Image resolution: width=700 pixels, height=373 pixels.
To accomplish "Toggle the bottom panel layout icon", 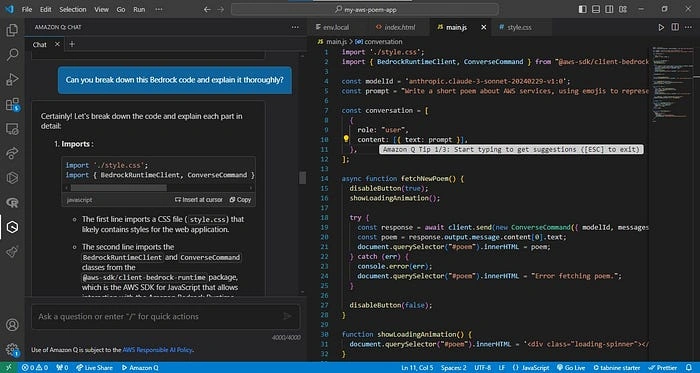I will (596, 9).
